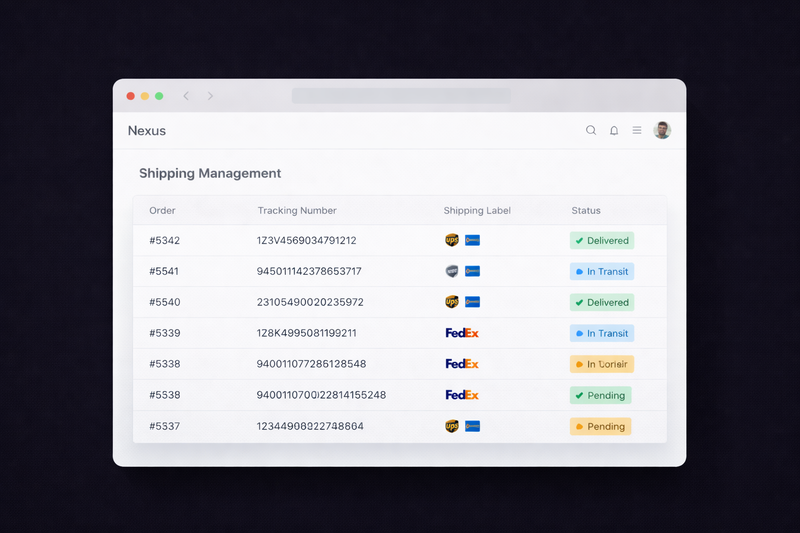The width and height of the screenshot is (800, 533).
Task: Select order number #5538
Action: pyautogui.click(x=164, y=395)
